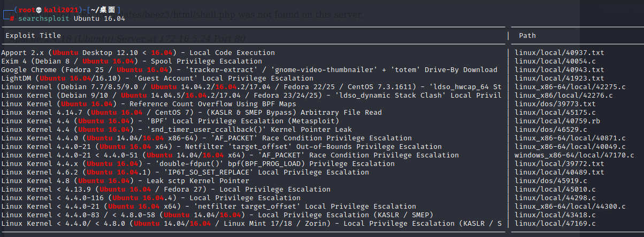The image size is (644, 237).
Task: Click path linux/dos/39773.txt
Action: point(555,104)
